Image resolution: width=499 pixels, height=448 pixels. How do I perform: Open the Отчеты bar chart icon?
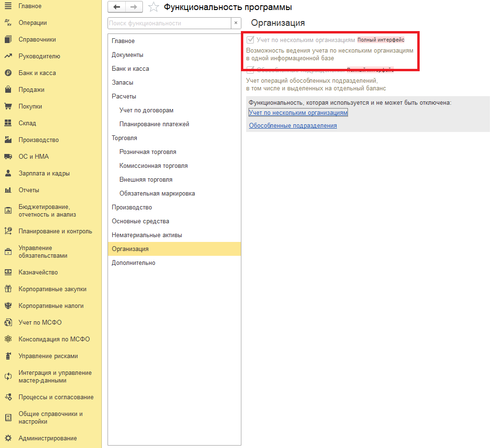tap(8, 190)
